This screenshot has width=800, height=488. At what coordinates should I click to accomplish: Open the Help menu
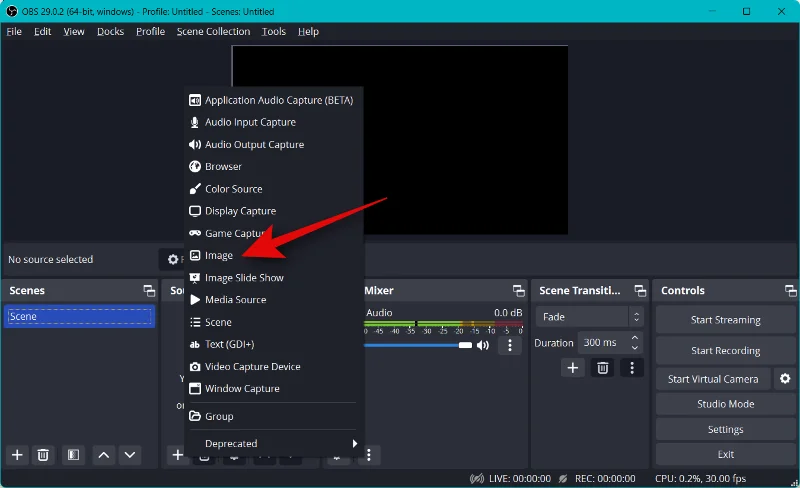(x=308, y=32)
